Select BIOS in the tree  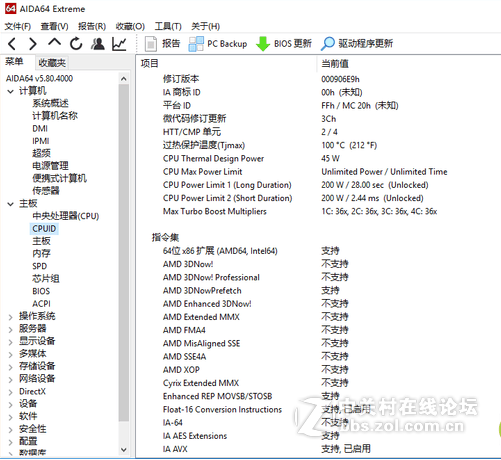click(41, 291)
